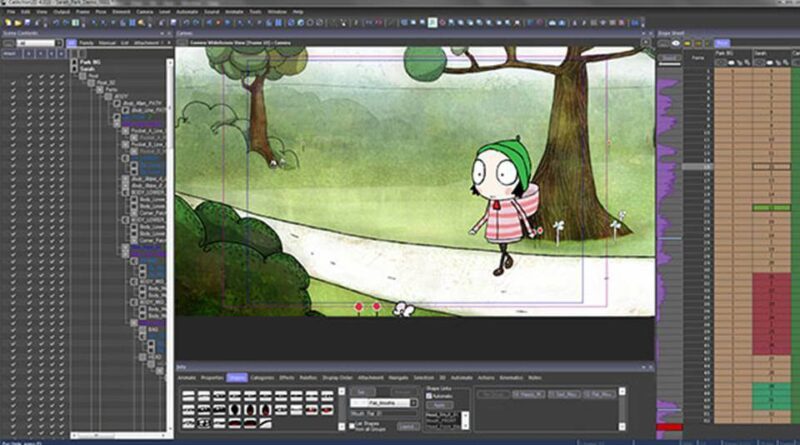Click button beside List Shapes checkbox
The height and width of the screenshot is (445, 800).
coord(408,426)
